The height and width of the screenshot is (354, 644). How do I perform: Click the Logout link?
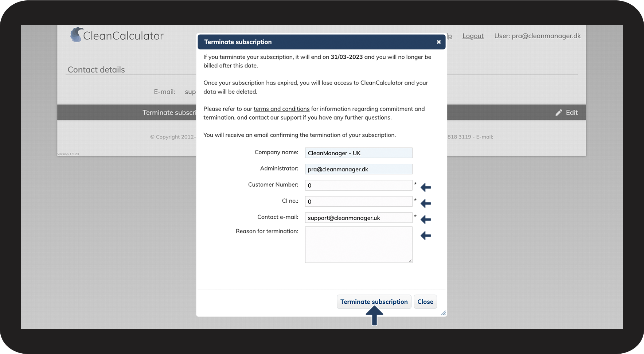(x=473, y=36)
